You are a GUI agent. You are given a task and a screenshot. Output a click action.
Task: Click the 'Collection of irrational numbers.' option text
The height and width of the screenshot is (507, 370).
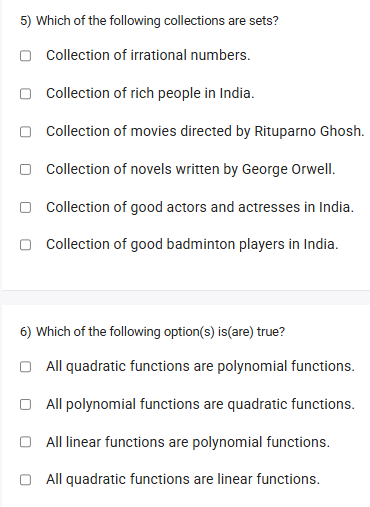click(x=148, y=55)
